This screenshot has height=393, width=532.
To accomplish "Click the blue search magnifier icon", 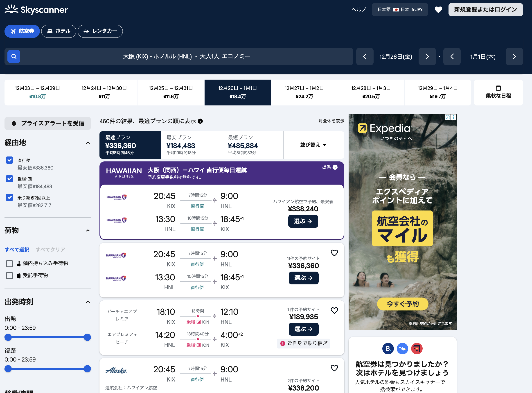I will point(14,56).
